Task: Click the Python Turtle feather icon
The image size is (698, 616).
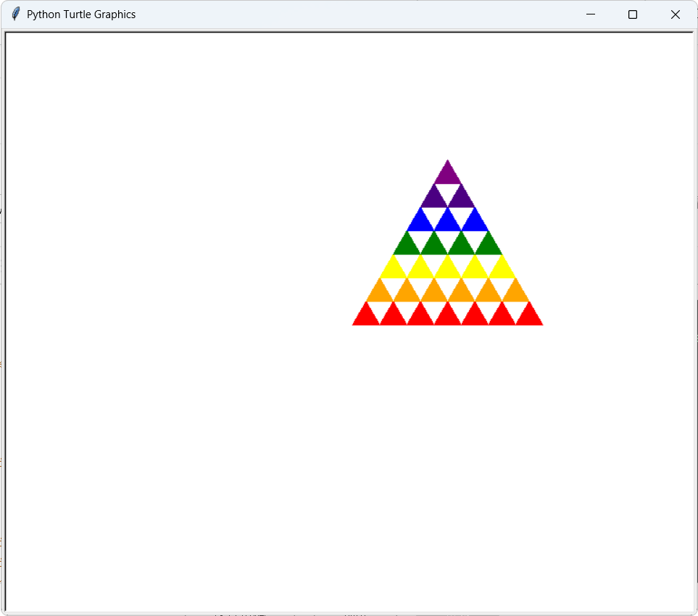Action: pyautogui.click(x=15, y=14)
